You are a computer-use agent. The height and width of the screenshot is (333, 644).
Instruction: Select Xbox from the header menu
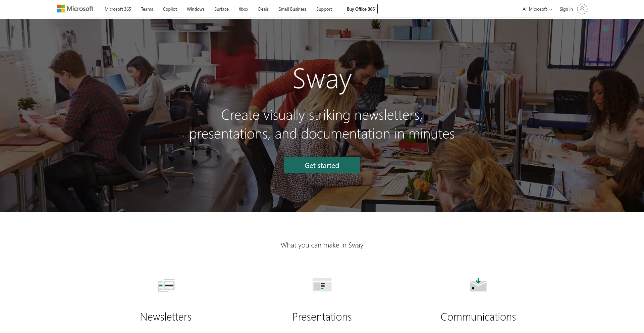[244, 9]
